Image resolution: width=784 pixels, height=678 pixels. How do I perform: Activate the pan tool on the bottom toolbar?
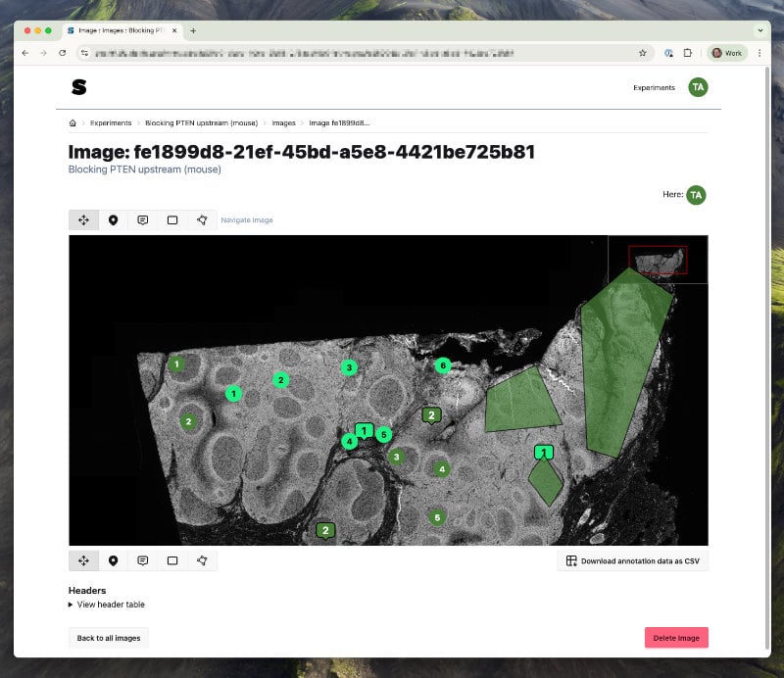[83, 559]
